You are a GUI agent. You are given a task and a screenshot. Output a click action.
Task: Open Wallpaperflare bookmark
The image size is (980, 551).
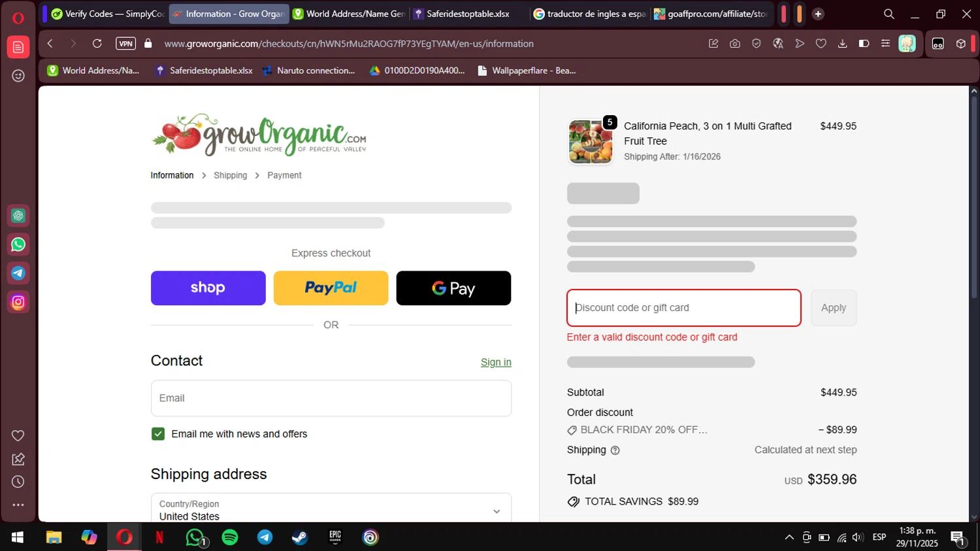point(527,71)
